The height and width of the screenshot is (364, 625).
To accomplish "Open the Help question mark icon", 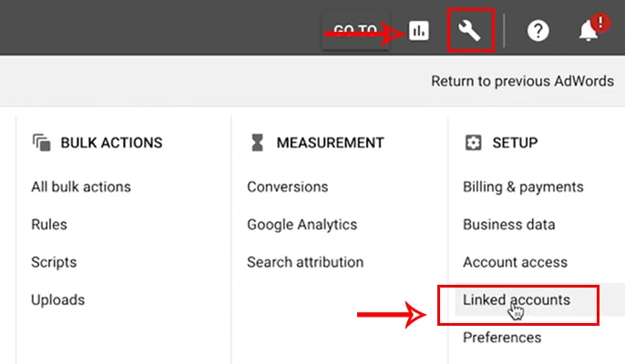I will (538, 31).
